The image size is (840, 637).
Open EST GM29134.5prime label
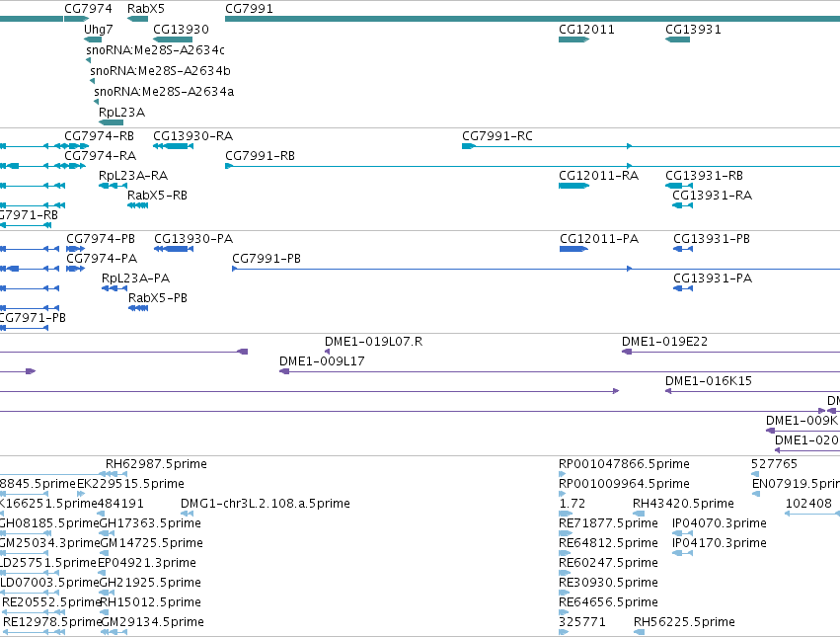pyautogui.click(x=152, y=622)
